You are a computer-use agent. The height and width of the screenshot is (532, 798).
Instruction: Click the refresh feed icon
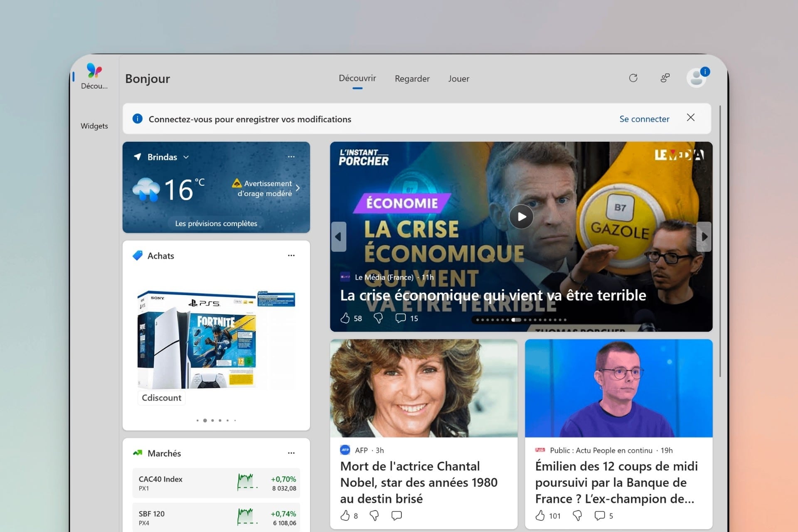coord(633,78)
